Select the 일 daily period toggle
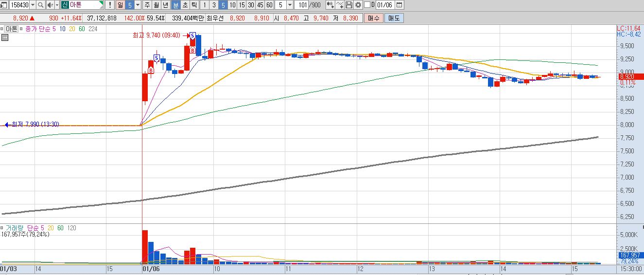This screenshot has height=275, width=644. 120,5
